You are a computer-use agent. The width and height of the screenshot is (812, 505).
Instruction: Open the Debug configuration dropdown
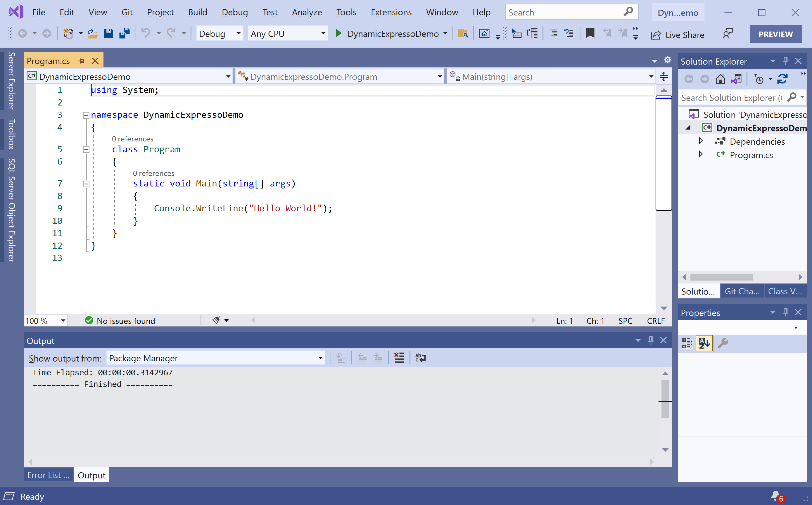(x=219, y=34)
